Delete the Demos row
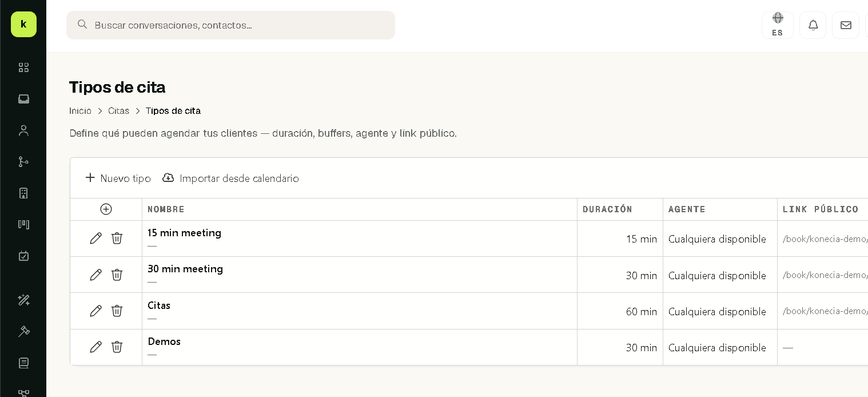Viewport: 868px width, 397px height. [117, 347]
